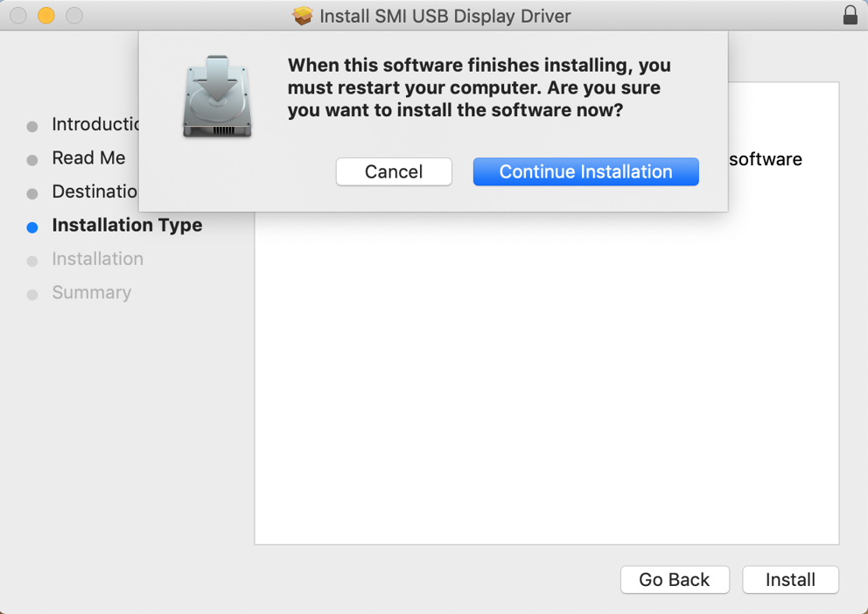Click the gray dot beside Summary

click(32, 292)
